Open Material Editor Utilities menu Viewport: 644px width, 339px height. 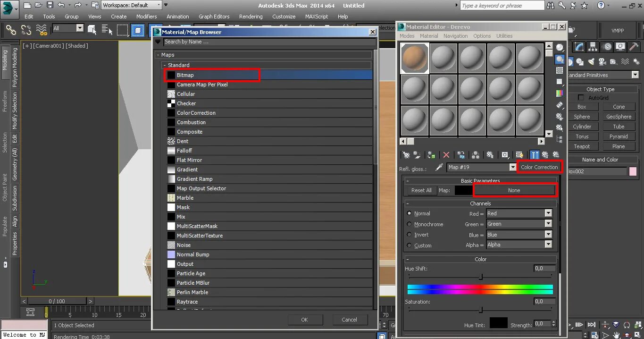point(504,36)
